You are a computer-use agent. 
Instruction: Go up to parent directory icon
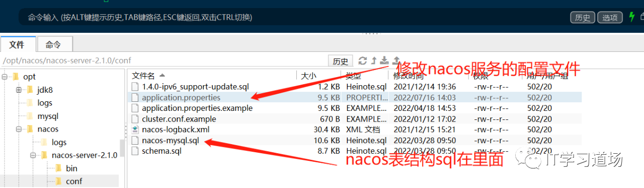[x=374, y=60]
